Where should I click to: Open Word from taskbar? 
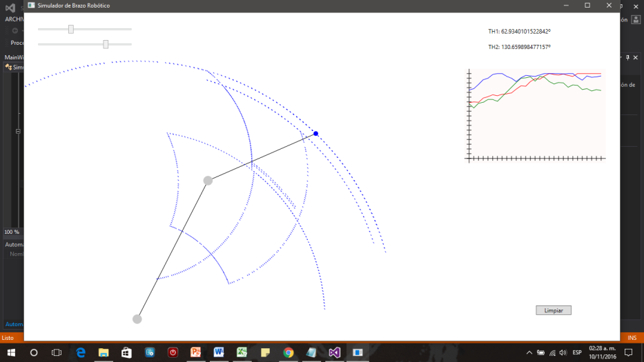[219, 352]
